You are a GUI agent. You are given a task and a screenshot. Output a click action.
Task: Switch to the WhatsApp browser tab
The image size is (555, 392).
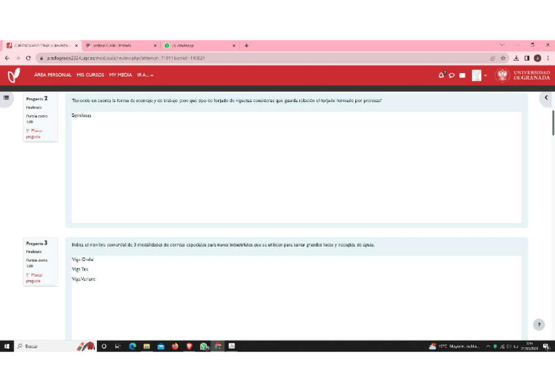pyautogui.click(x=199, y=45)
